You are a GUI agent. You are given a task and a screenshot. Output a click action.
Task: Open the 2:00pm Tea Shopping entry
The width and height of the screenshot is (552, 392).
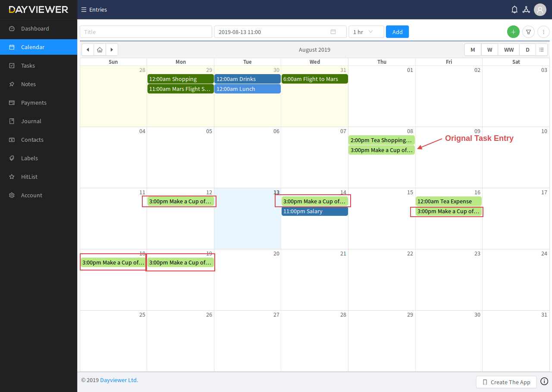click(382, 140)
